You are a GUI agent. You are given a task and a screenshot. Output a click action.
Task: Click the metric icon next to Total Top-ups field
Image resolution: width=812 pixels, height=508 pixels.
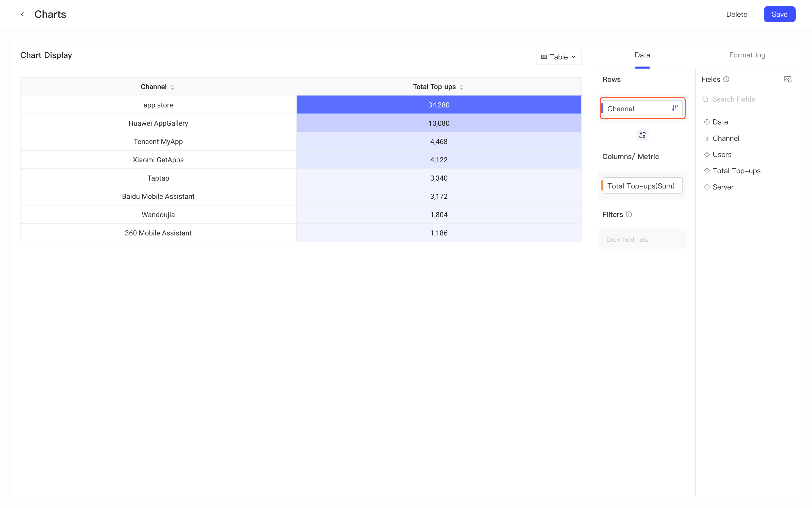coord(707,171)
